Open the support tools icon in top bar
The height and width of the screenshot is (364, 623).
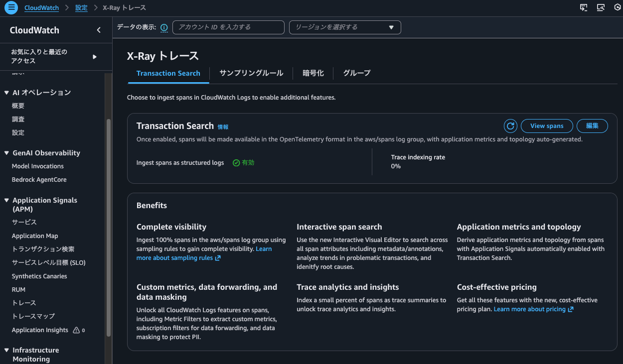point(601,7)
